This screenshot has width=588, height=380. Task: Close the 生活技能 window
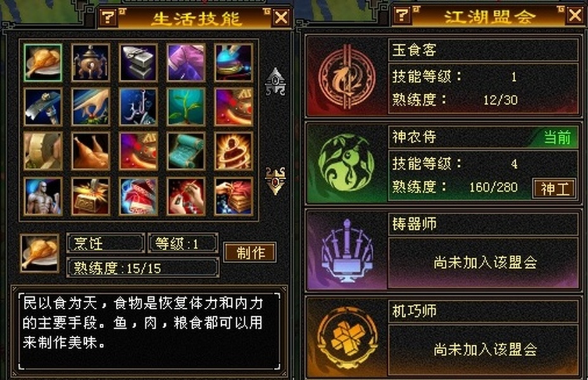pos(281,17)
